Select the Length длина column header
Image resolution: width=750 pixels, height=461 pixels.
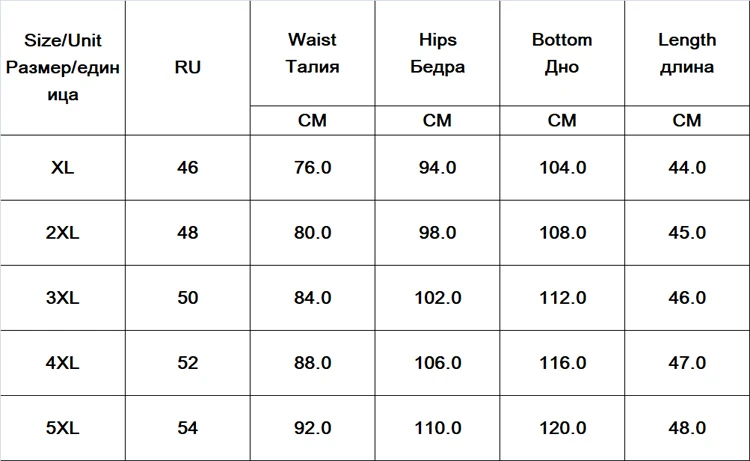click(687, 54)
